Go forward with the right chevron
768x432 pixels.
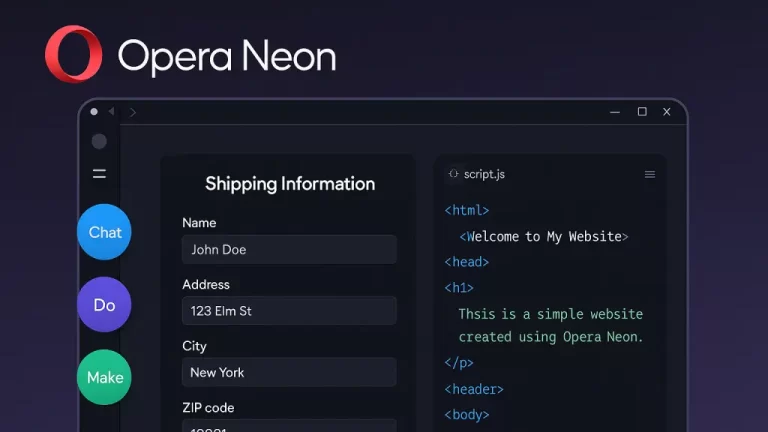[x=133, y=112]
